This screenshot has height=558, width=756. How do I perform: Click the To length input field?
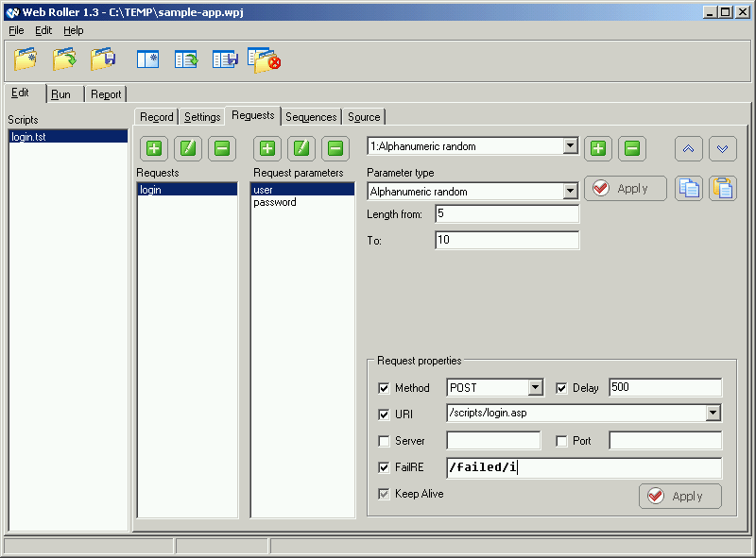507,240
